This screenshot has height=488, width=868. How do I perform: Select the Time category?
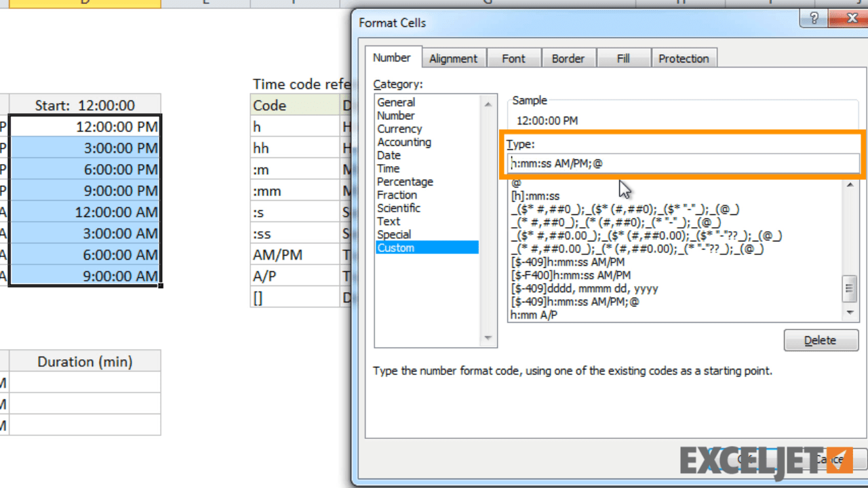[388, 168]
